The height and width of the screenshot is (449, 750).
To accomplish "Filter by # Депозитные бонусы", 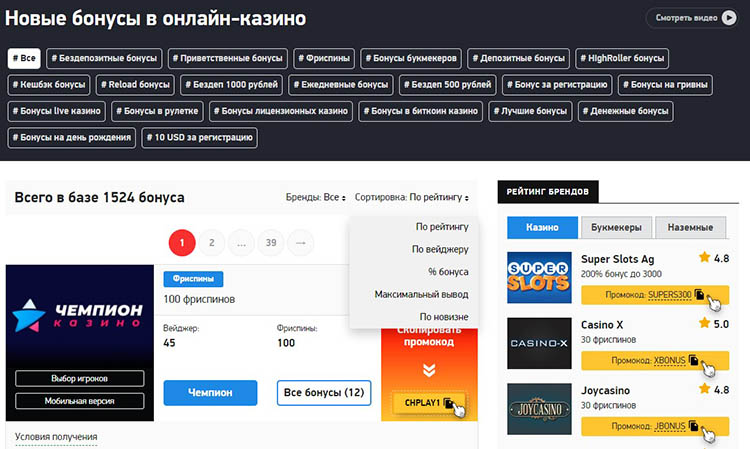I will point(518,58).
